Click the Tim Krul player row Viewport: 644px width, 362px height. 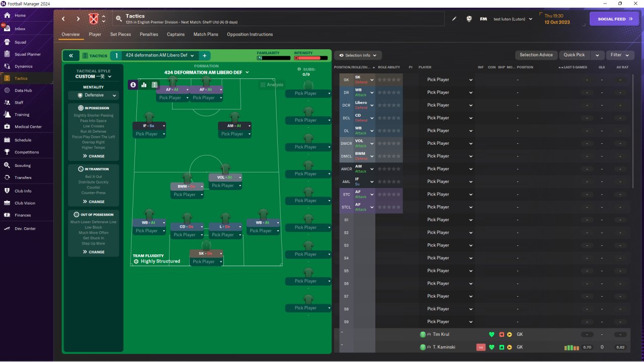click(483, 334)
